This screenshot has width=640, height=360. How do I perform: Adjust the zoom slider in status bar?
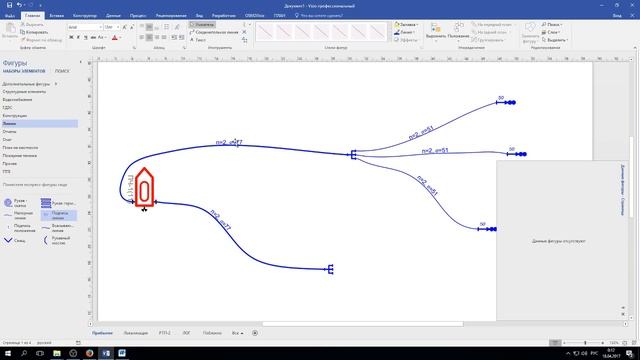(x=584, y=343)
